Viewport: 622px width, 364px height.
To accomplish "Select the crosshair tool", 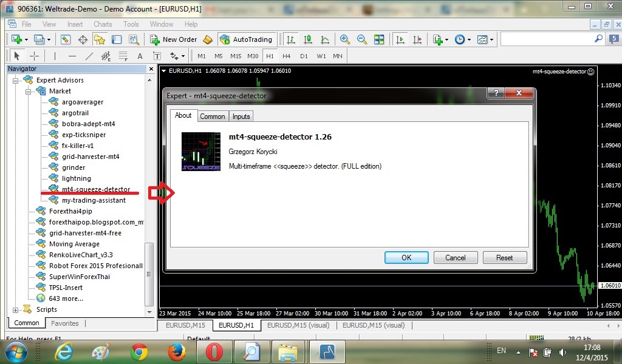I will point(35,56).
